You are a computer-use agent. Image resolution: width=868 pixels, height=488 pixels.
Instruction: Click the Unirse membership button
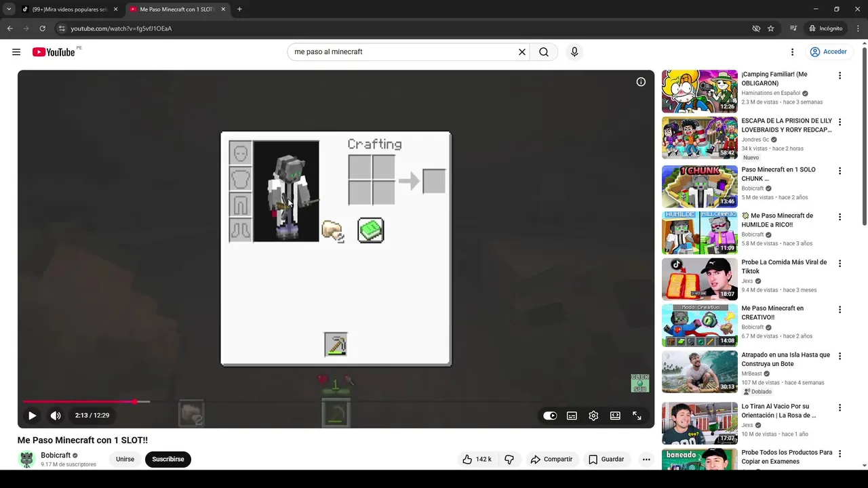(x=125, y=460)
